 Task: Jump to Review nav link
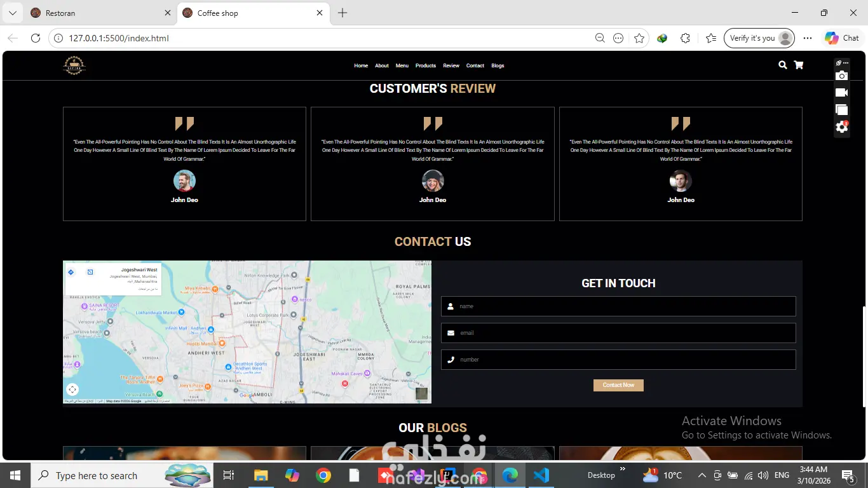(x=451, y=65)
